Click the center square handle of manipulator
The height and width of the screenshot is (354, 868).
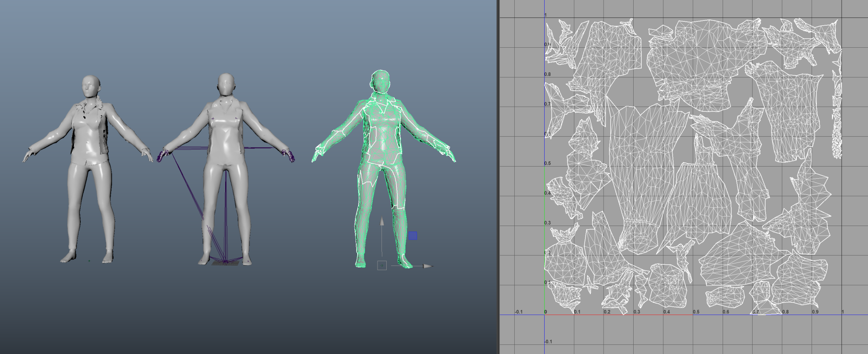382,265
